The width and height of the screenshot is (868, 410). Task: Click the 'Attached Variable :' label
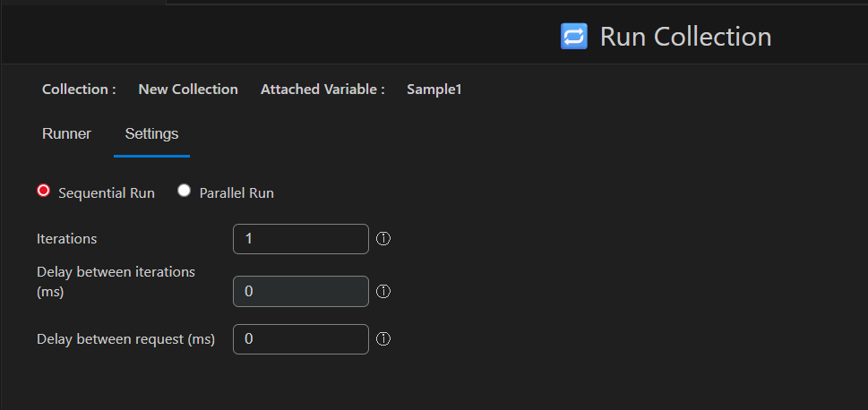pyautogui.click(x=322, y=90)
